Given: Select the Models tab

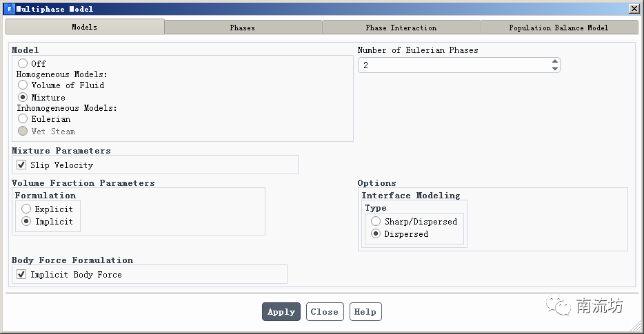Looking at the screenshot, I should pos(85,27).
